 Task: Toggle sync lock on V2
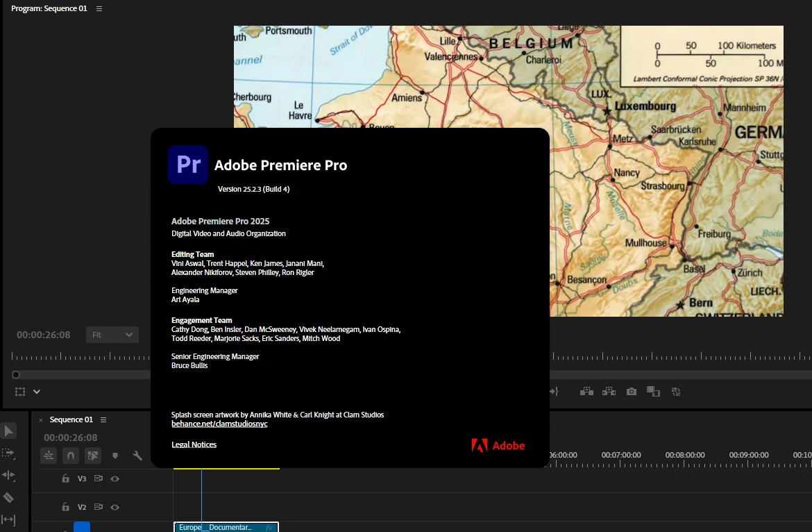coord(99,507)
